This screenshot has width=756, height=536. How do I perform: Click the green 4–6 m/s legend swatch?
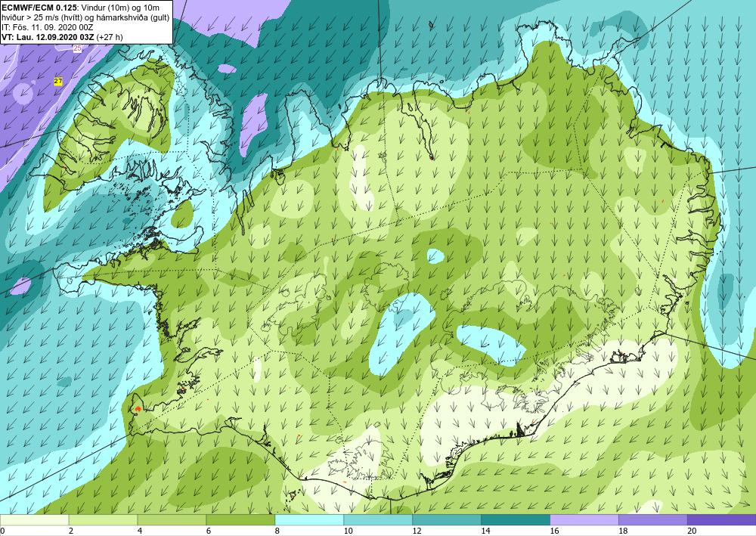click(x=172, y=520)
